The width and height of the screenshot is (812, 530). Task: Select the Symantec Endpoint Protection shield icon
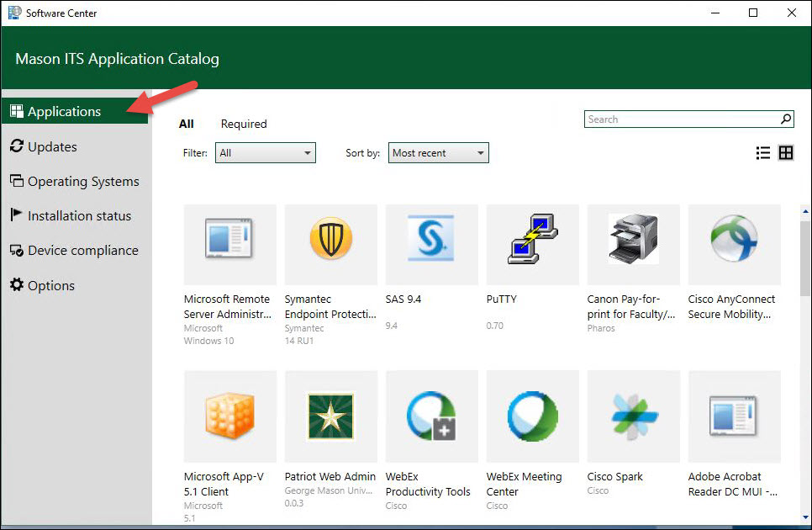click(330, 244)
